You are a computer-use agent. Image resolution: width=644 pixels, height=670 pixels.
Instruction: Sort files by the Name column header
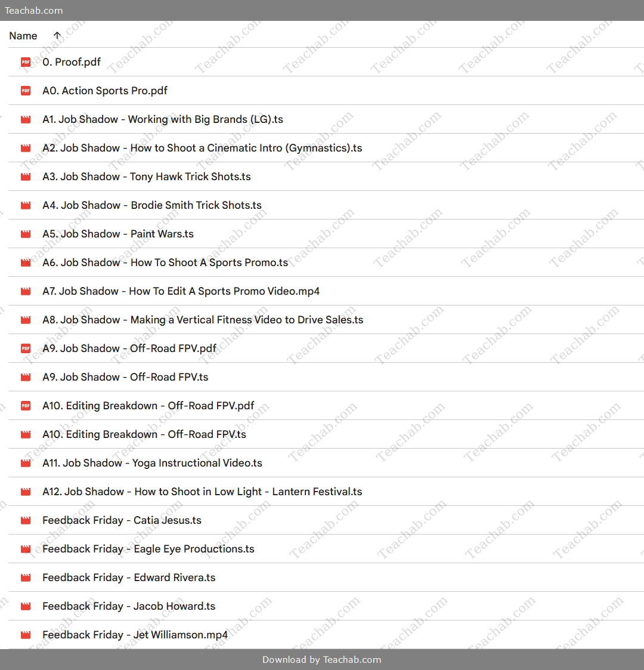coord(23,36)
